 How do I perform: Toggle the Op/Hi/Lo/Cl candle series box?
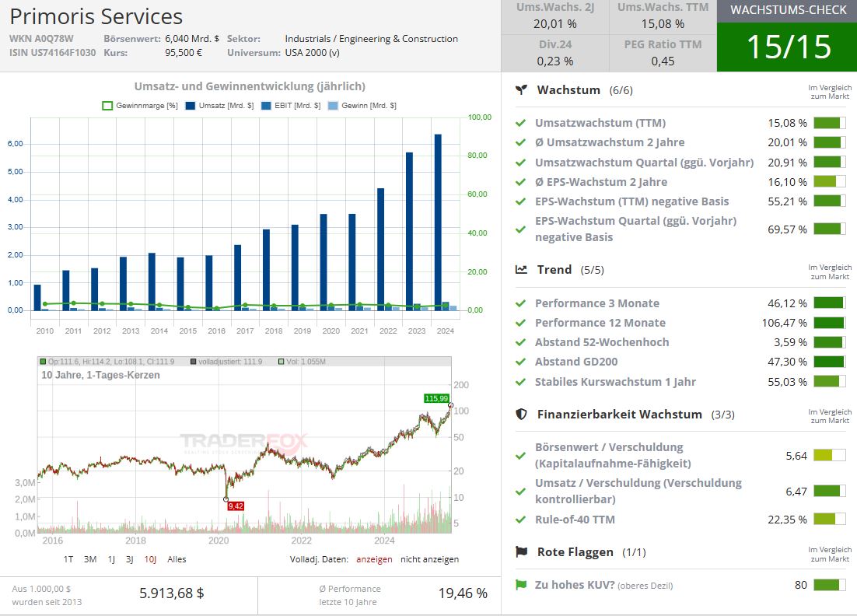pyautogui.click(x=43, y=362)
